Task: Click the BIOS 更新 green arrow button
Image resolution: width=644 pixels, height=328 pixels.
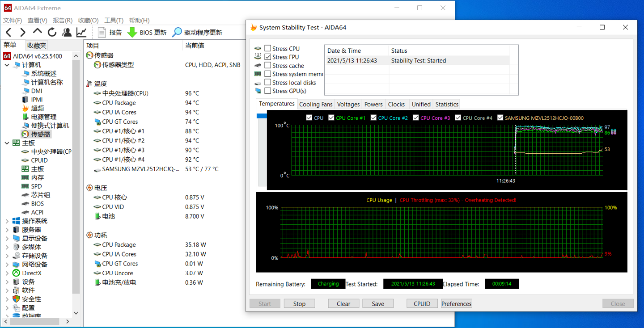Action: click(x=147, y=32)
